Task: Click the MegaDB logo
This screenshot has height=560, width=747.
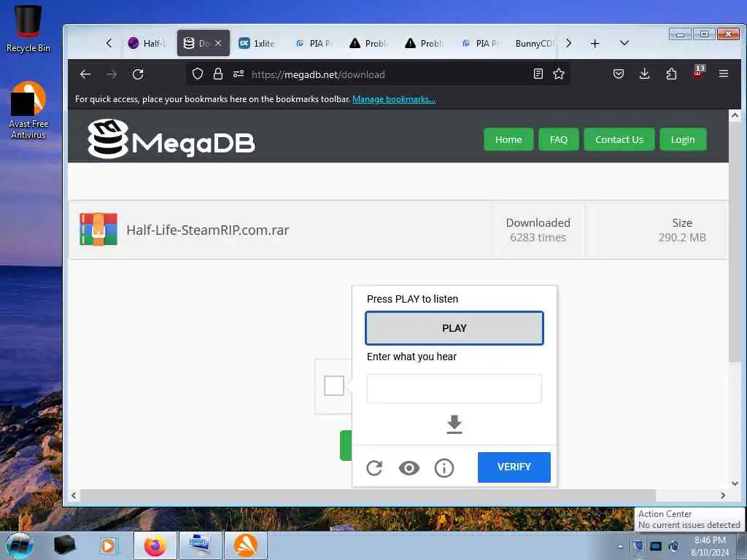Action: click(171, 139)
